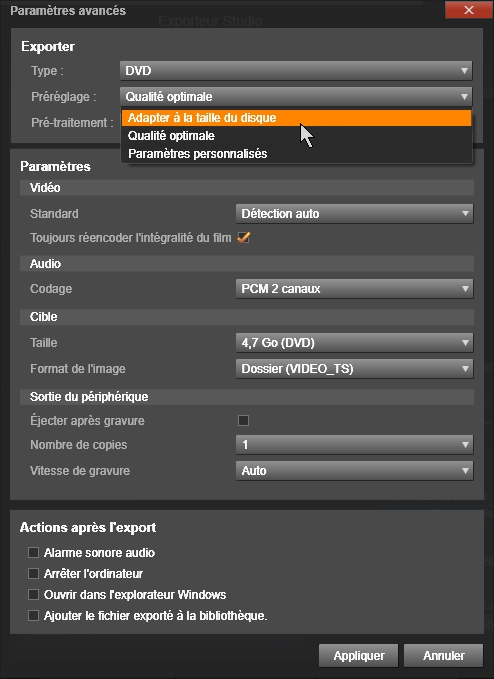Check 'Arrêter l'ordinateur' option
This screenshot has height=679, width=494.
click(33, 573)
